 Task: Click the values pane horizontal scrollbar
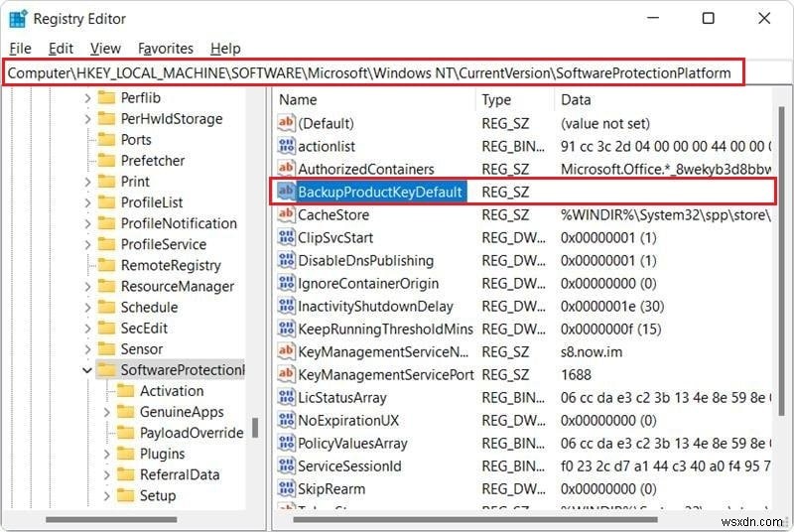click(475, 519)
